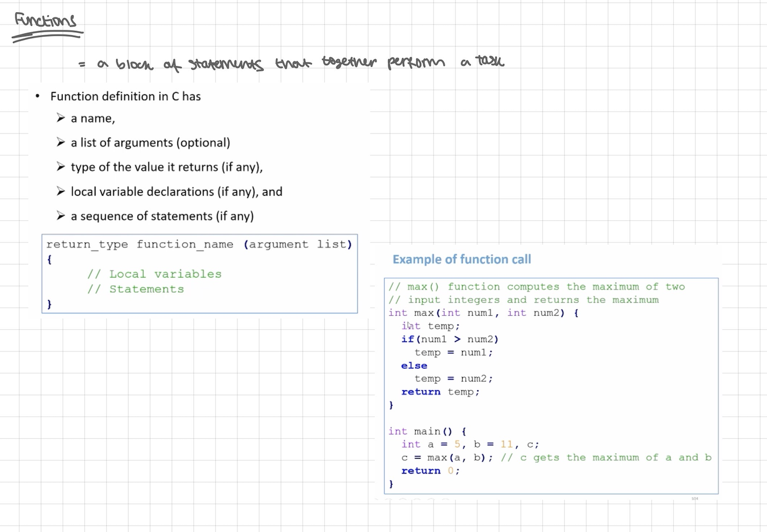Image resolution: width=767 pixels, height=532 pixels.
Task: Click the handwritten definition line about statements
Action: [x=292, y=63]
